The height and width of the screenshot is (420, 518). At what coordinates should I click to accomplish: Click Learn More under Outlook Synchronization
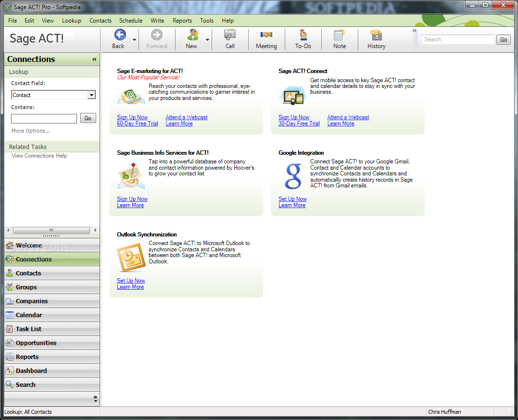tap(130, 287)
